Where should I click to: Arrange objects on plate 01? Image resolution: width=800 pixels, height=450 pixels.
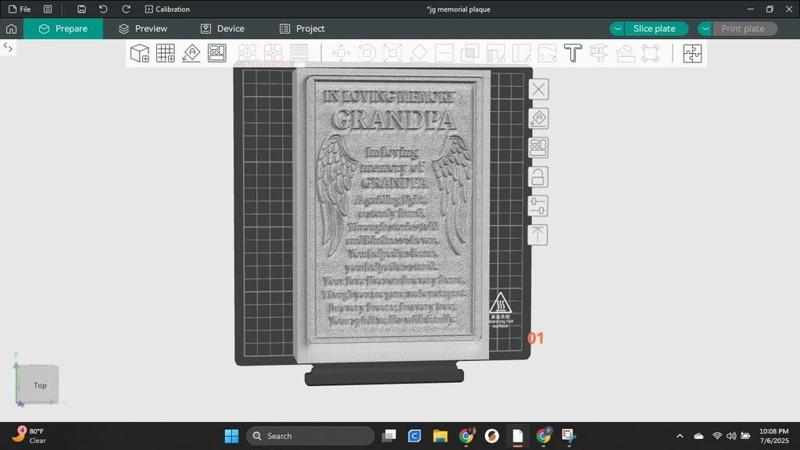point(538,147)
